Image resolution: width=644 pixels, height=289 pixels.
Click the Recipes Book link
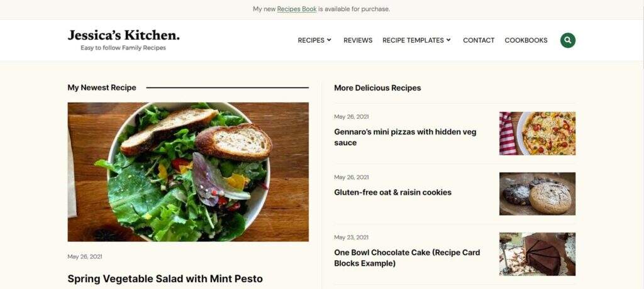pos(297,9)
